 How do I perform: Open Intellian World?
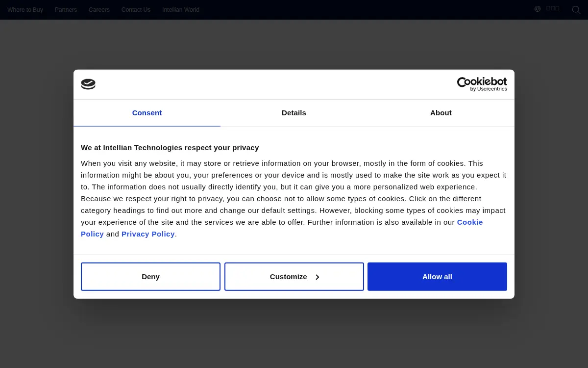tap(181, 10)
